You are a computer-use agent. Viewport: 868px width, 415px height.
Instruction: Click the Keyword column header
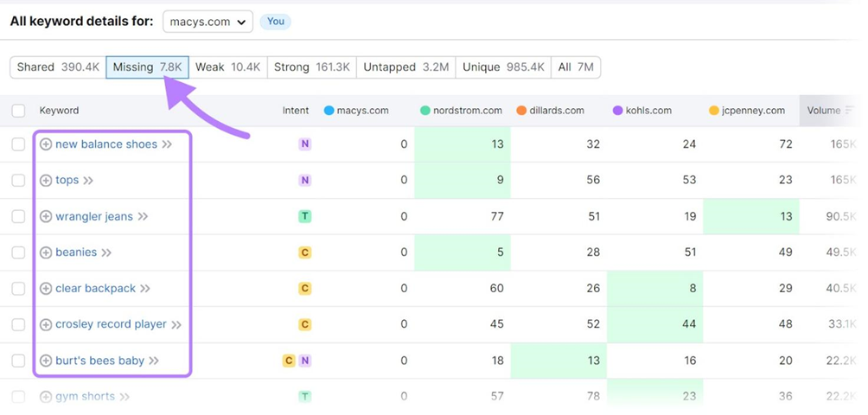point(59,111)
